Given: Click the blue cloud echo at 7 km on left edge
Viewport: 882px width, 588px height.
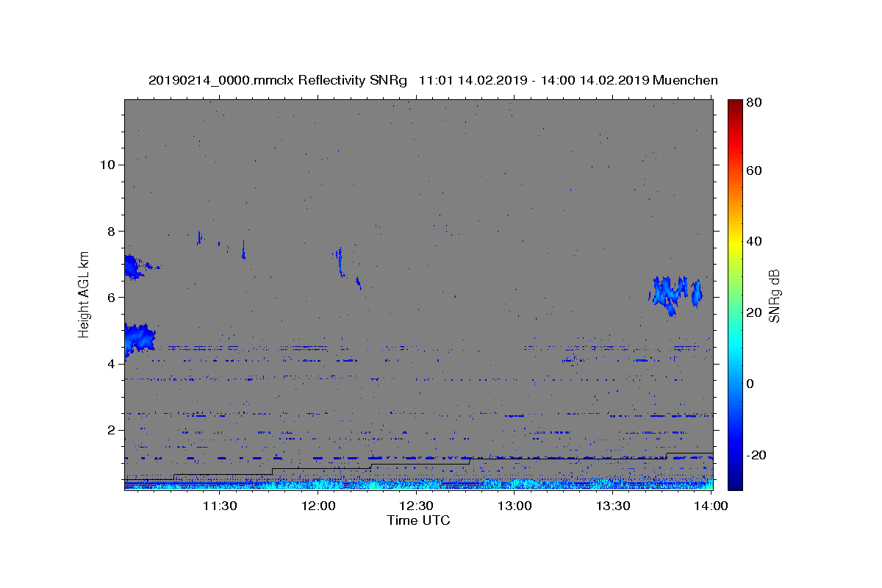Looking at the screenshot, I should click(x=135, y=267).
